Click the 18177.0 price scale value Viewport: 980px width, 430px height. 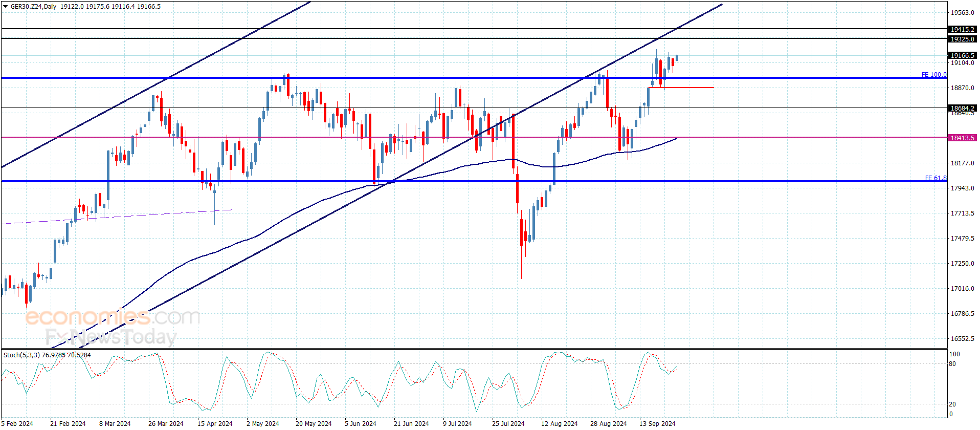963,163
